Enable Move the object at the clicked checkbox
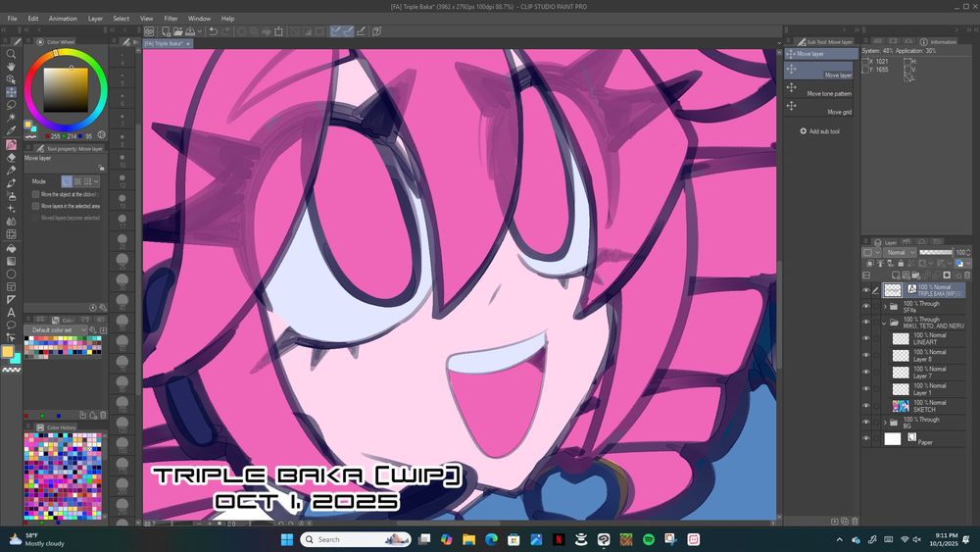This screenshot has width=980, height=552. tap(35, 194)
